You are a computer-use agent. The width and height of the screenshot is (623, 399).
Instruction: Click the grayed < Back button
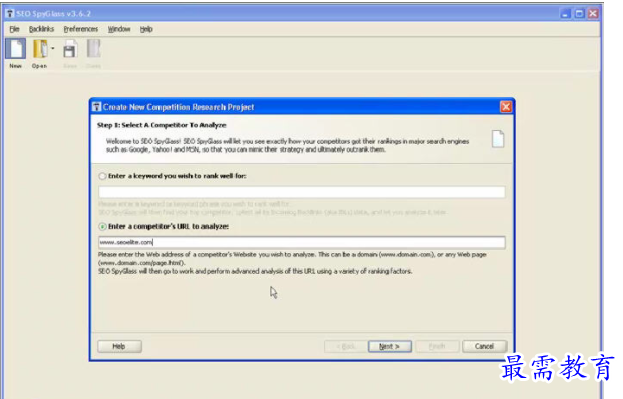(346, 347)
